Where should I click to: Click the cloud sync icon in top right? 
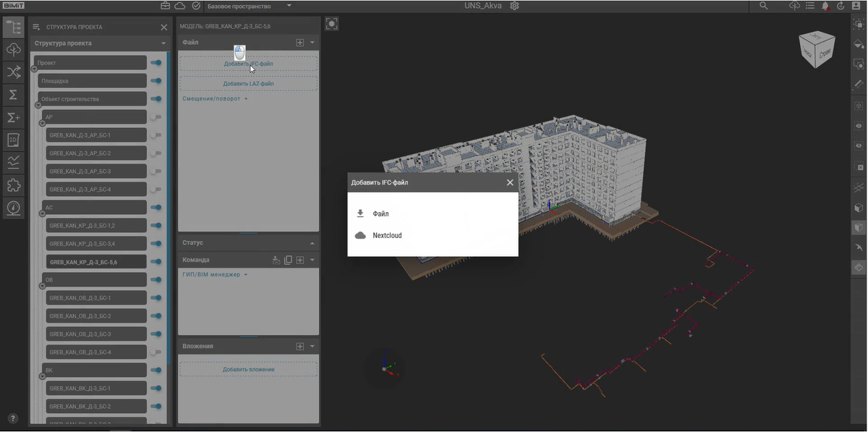click(794, 6)
